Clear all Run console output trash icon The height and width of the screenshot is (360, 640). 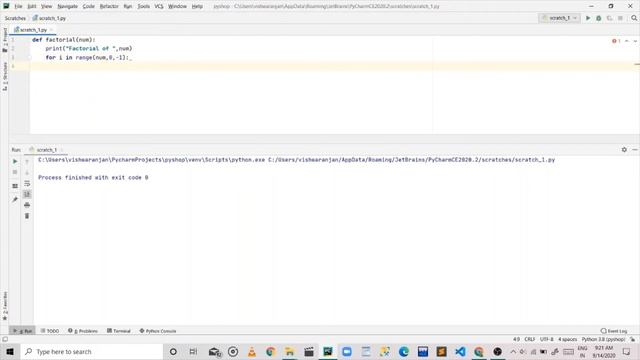click(27, 216)
